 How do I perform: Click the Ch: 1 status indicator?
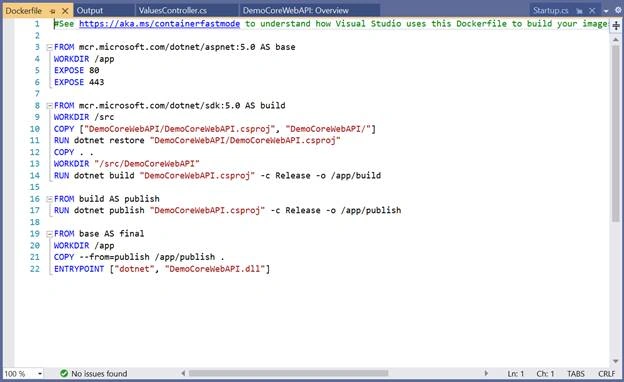(x=545, y=374)
